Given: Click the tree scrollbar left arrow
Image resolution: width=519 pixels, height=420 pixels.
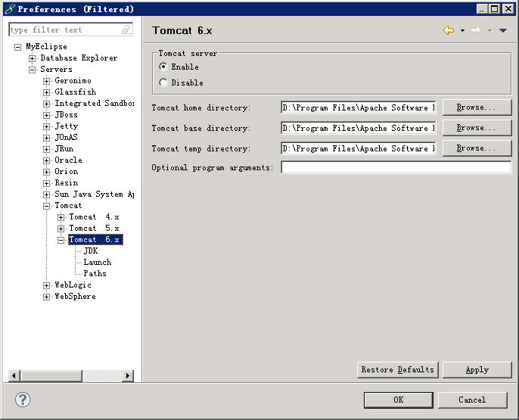Looking at the screenshot, I should pos(14,375).
